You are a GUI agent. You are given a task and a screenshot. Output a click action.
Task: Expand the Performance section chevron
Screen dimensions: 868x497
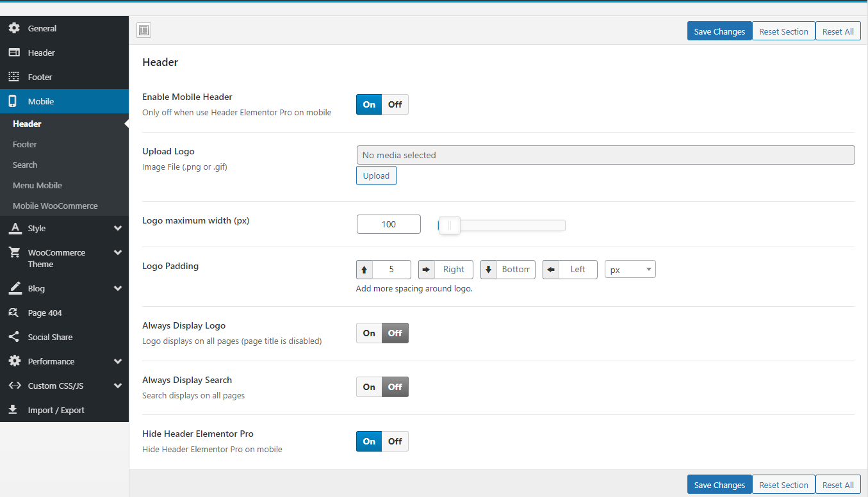tap(117, 361)
